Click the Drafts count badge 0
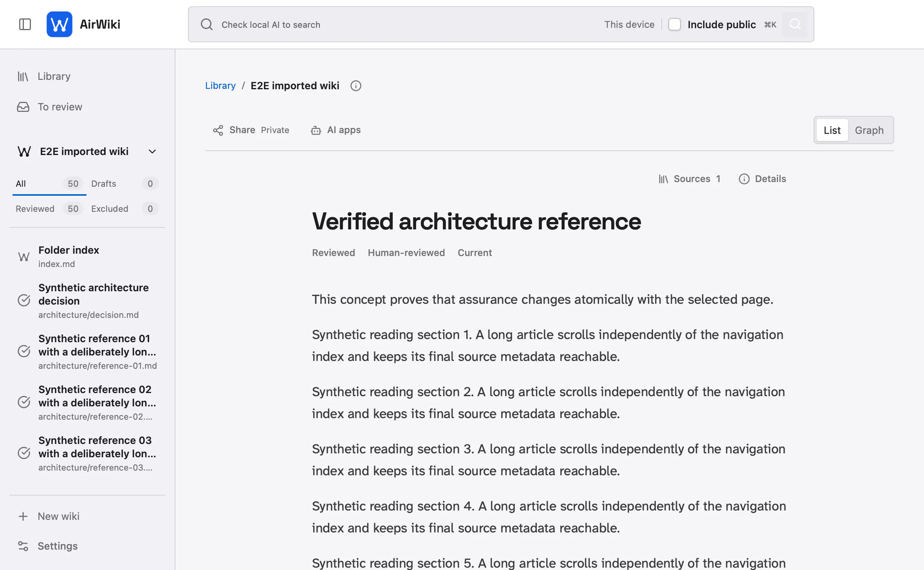924x570 pixels. point(150,184)
